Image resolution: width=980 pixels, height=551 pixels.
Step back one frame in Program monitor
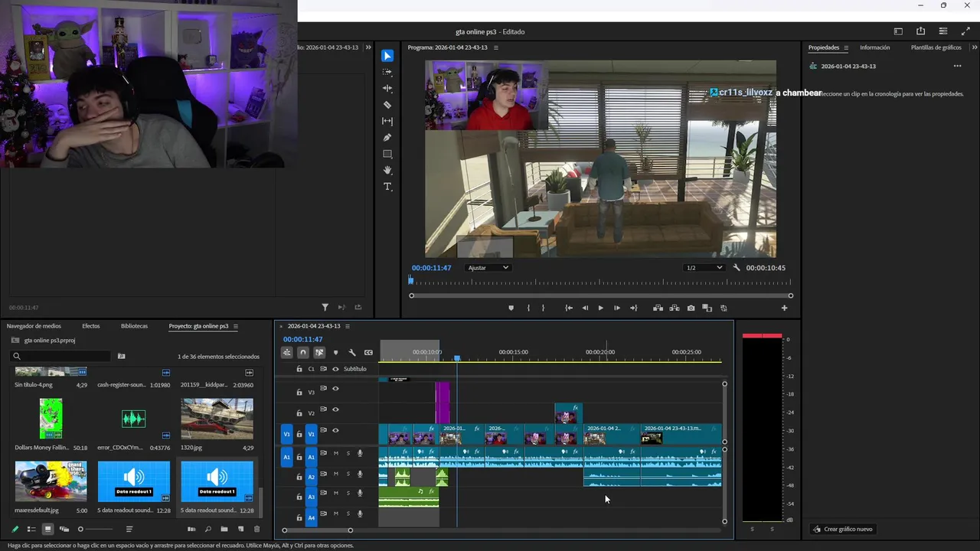point(585,308)
